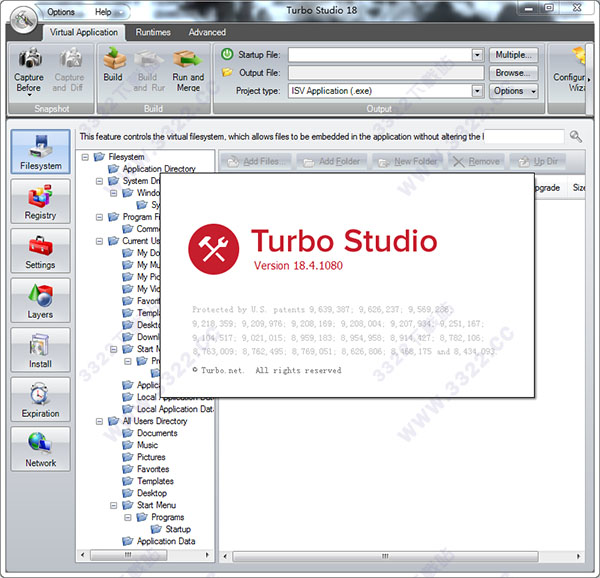Collapse the All Users Start Menu node
This screenshot has height=578, width=600.
tap(113, 506)
